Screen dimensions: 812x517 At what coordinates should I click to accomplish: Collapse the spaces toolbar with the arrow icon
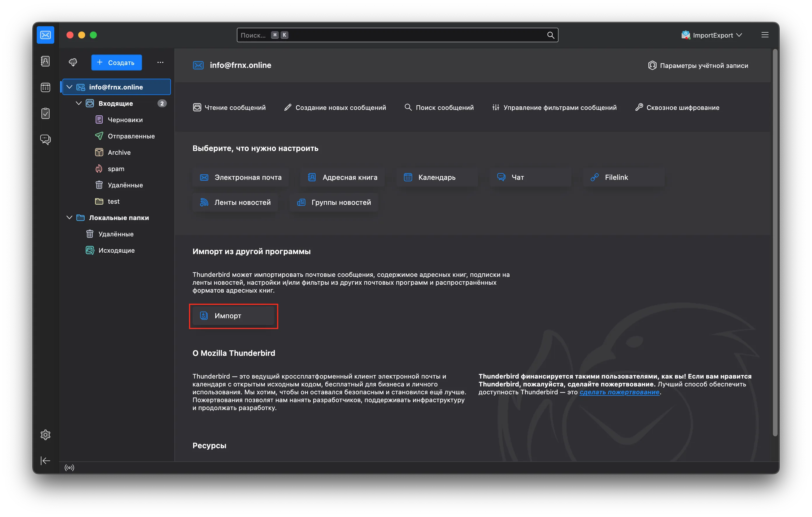(x=45, y=461)
